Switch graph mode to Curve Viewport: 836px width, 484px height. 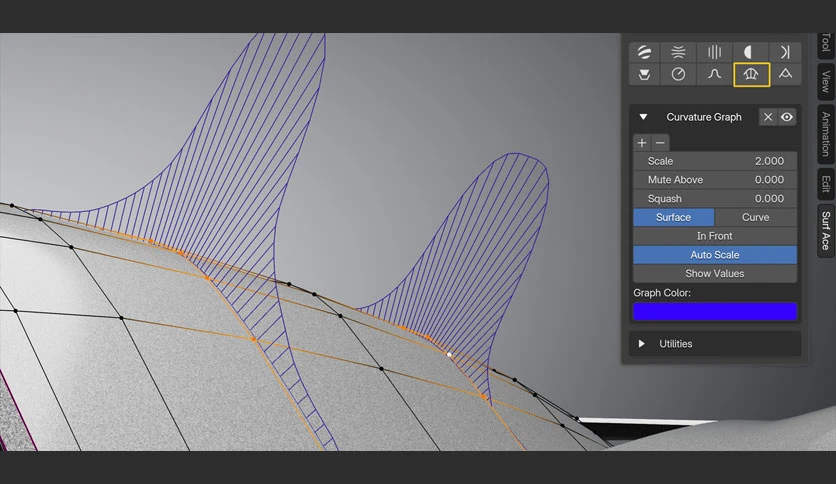coord(755,217)
